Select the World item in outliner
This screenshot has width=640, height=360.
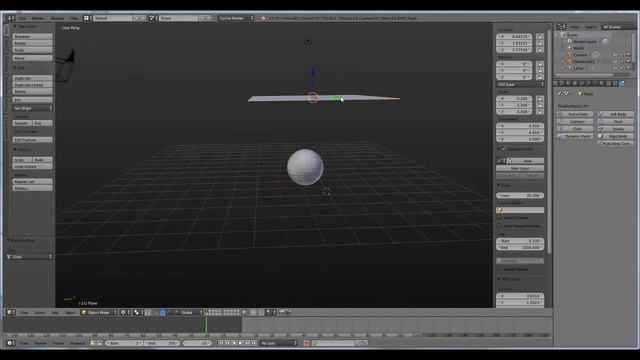pos(579,48)
